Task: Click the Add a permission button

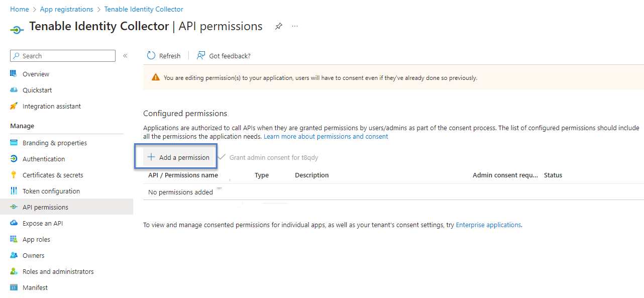Action: [178, 157]
